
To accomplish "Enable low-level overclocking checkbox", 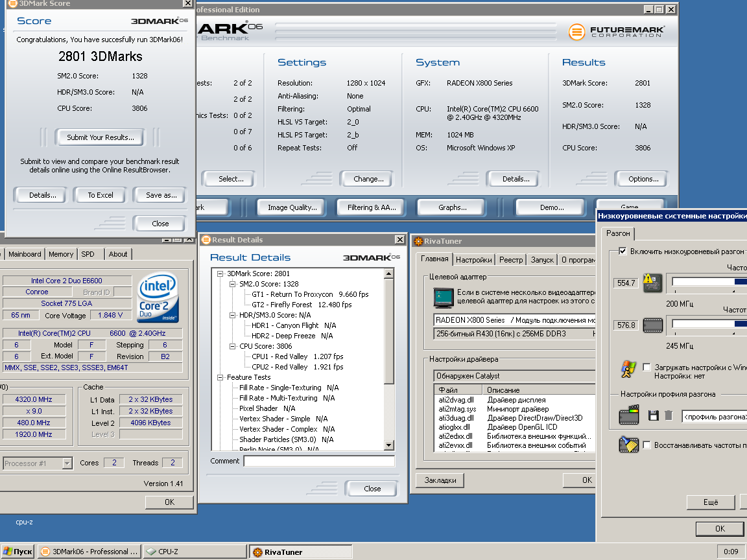I will [x=622, y=251].
